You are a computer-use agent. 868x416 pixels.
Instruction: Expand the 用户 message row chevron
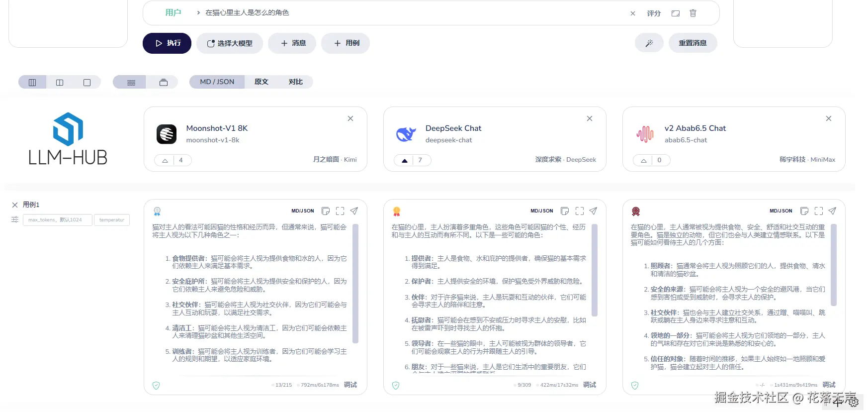click(198, 13)
